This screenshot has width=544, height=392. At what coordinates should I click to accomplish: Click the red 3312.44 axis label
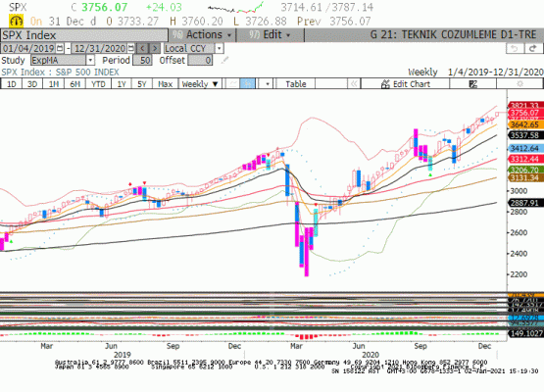click(525, 159)
